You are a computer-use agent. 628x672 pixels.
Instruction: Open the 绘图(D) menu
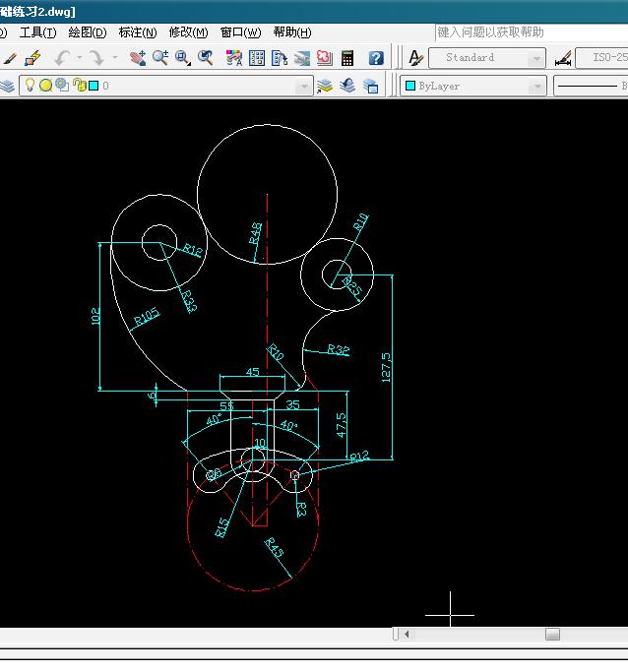coord(88,32)
